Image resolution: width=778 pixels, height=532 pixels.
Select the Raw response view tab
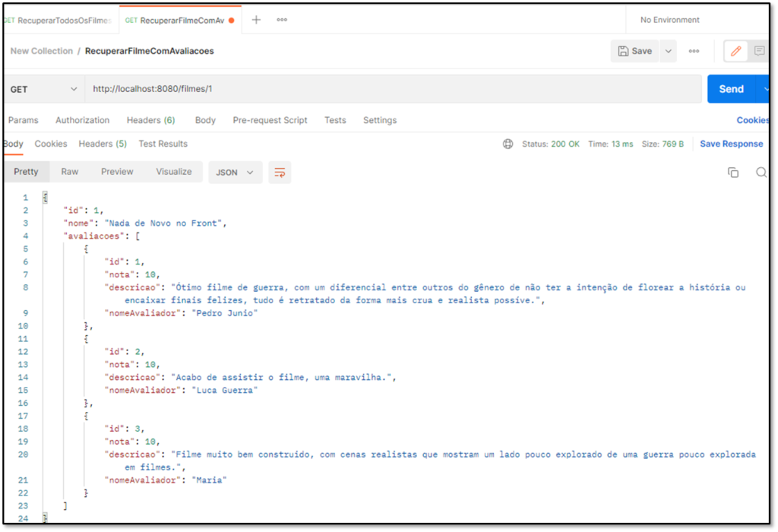point(70,172)
